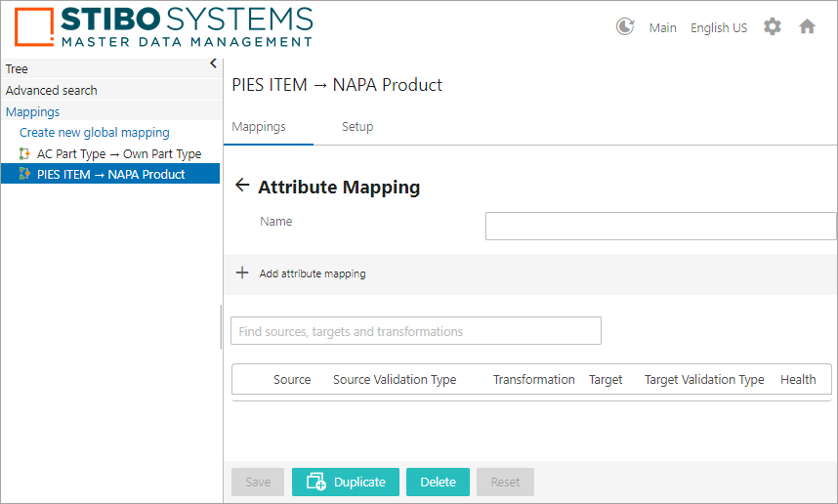Click the Name input field
The width and height of the screenshot is (838, 504).
click(660, 227)
